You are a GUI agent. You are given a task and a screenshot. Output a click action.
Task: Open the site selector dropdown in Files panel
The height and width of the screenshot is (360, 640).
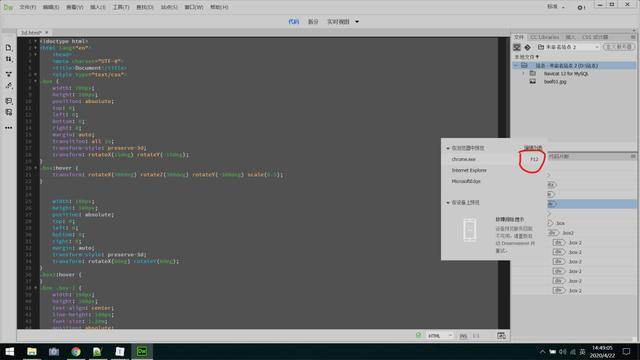(x=568, y=47)
